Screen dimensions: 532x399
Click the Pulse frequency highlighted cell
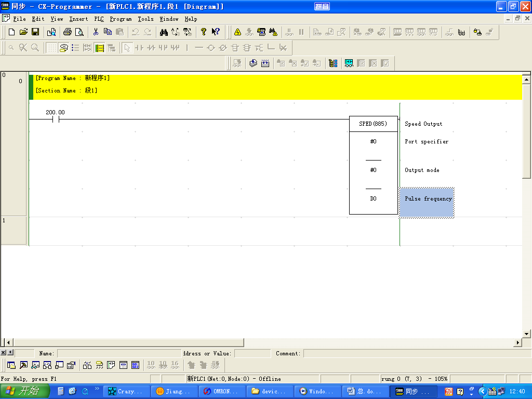click(x=427, y=203)
